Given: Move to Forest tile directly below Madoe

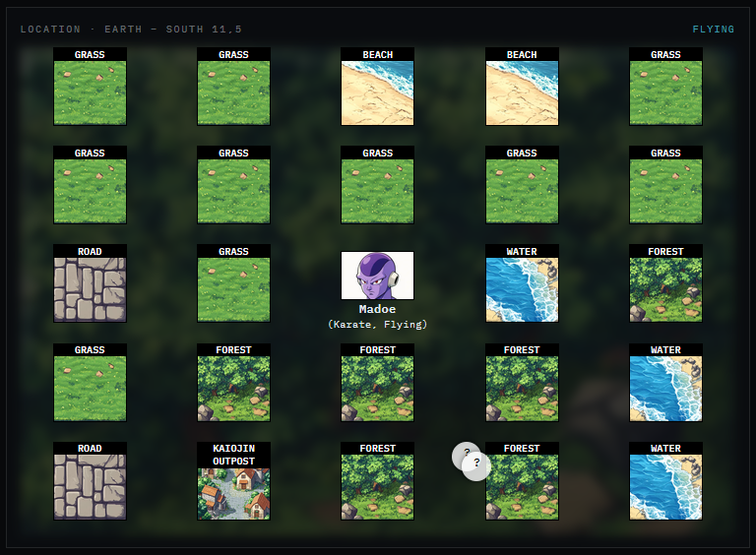Looking at the screenshot, I should (378, 383).
